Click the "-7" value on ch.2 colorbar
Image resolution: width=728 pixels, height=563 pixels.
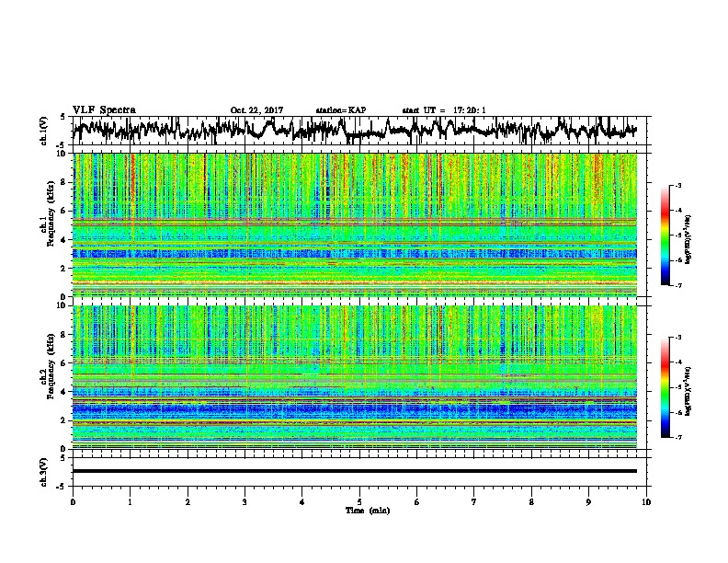point(677,437)
